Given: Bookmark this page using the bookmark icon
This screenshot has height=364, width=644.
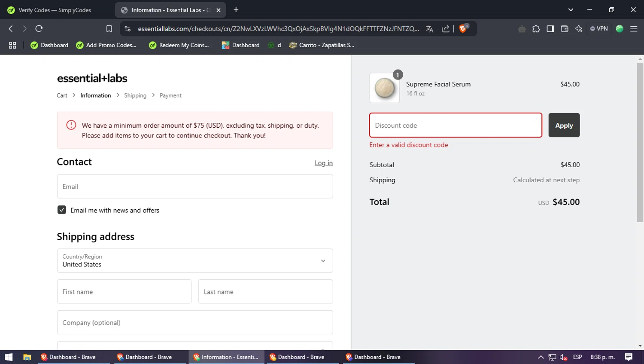Looking at the screenshot, I should click(109, 29).
